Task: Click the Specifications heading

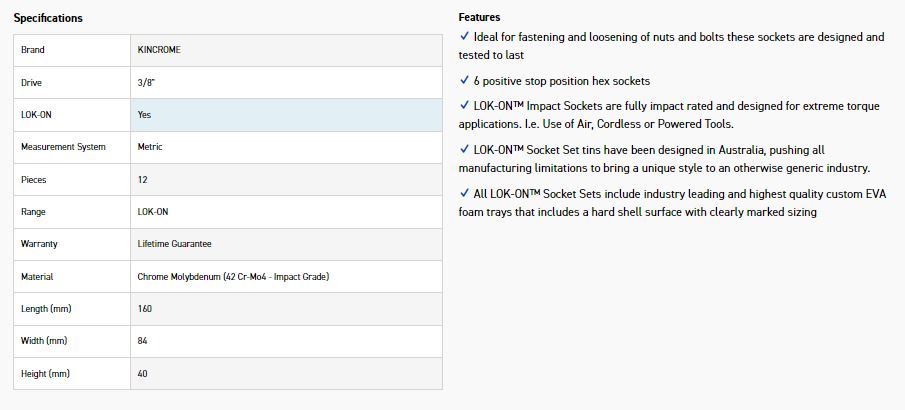Action: point(48,18)
